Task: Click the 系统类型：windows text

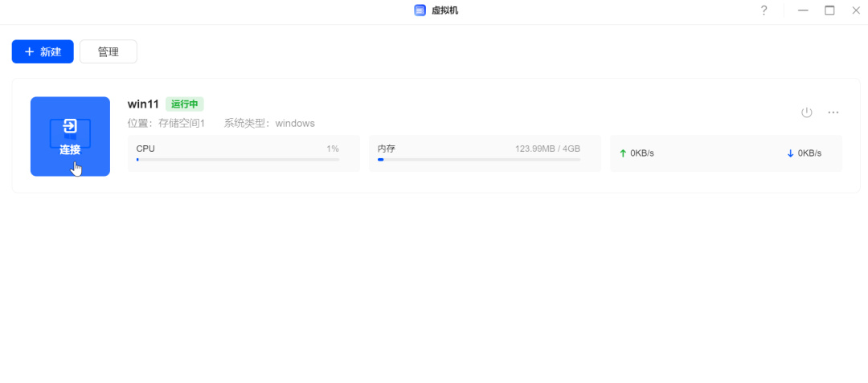Action: point(269,123)
